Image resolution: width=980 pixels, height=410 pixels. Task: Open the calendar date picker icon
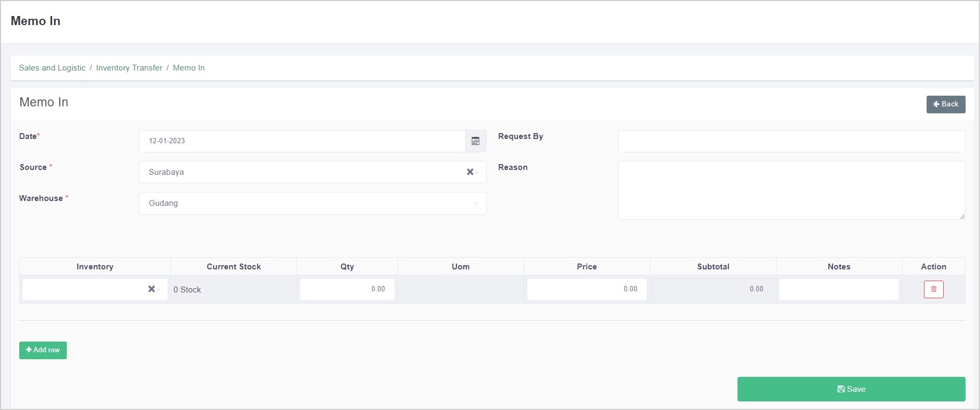point(475,141)
